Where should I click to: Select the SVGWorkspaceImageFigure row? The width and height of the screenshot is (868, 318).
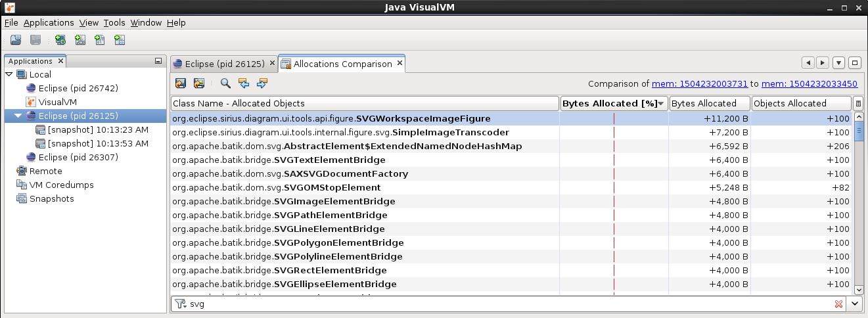click(511, 118)
